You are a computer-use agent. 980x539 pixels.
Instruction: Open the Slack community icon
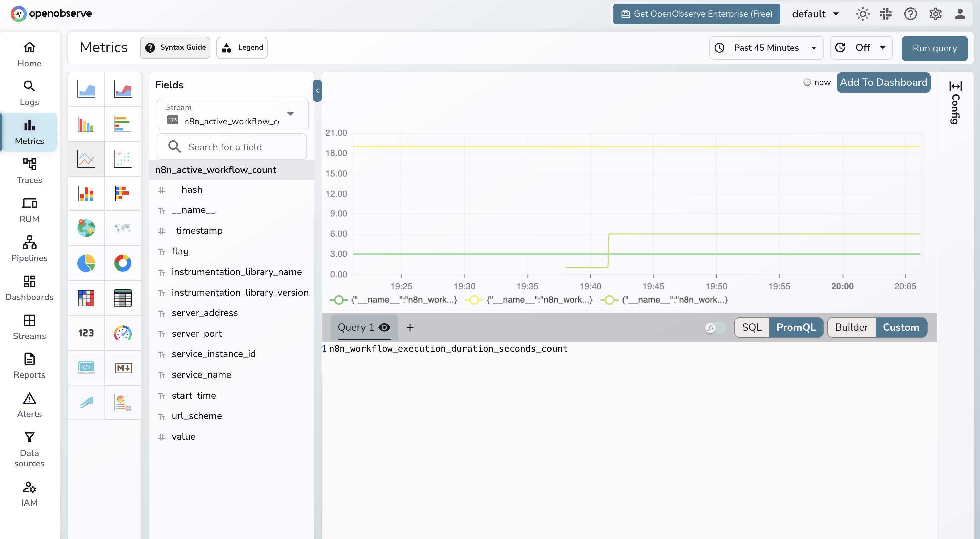[886, 14]
